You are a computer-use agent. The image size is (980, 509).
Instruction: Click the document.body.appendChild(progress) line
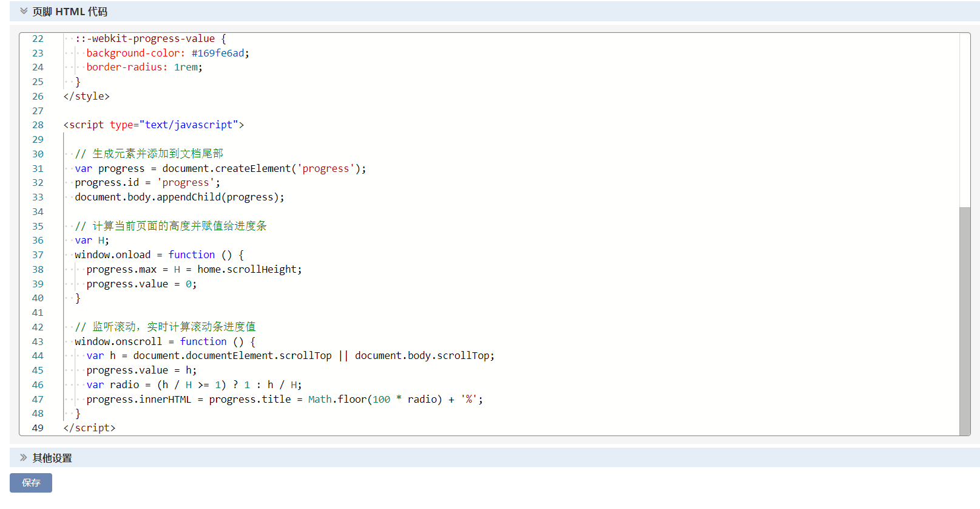point(180,197)
